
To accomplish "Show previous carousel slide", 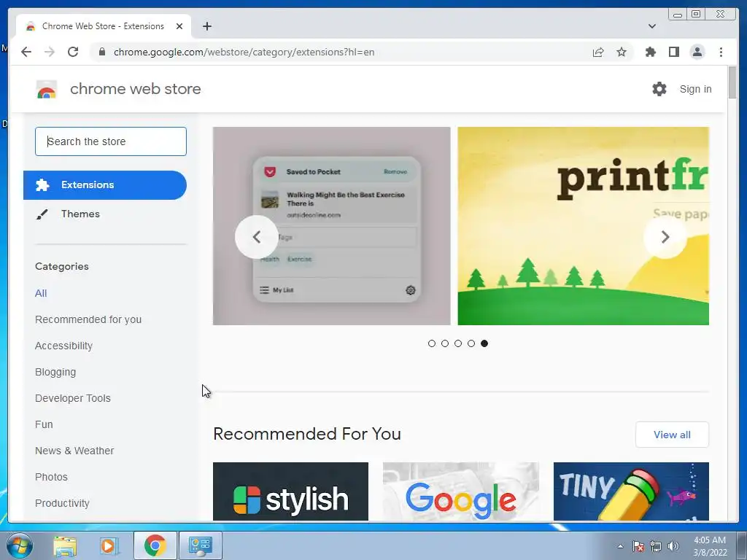I will point(256,237).
